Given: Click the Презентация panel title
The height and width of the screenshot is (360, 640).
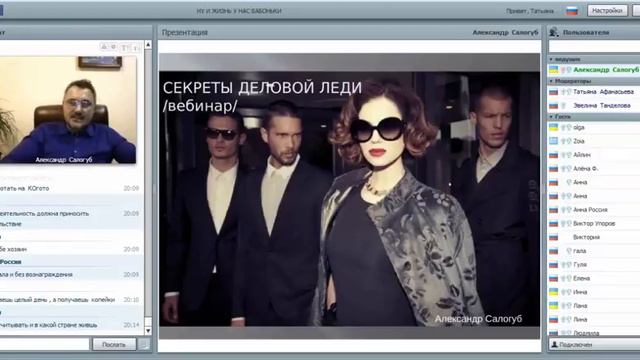Looking at the screenshot, I should (184, 32).
